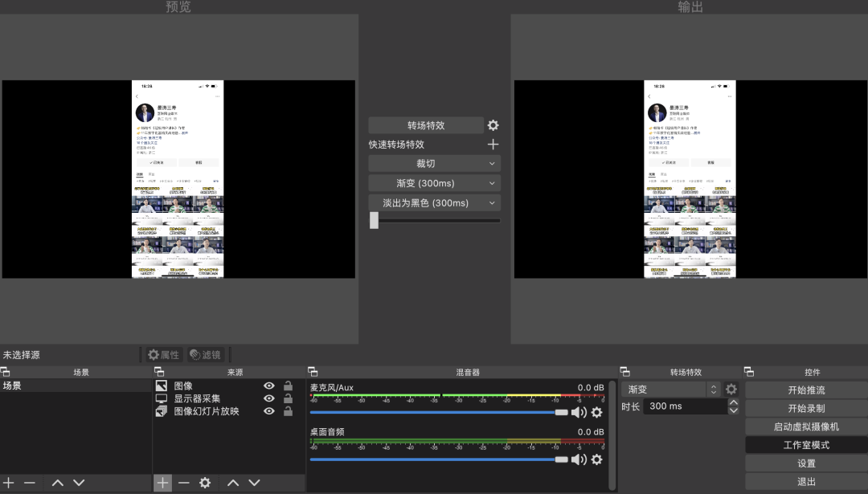Open the 渐变 transition gear icon
The height and width of the screenshot is (494, 868).
(731, 388)
